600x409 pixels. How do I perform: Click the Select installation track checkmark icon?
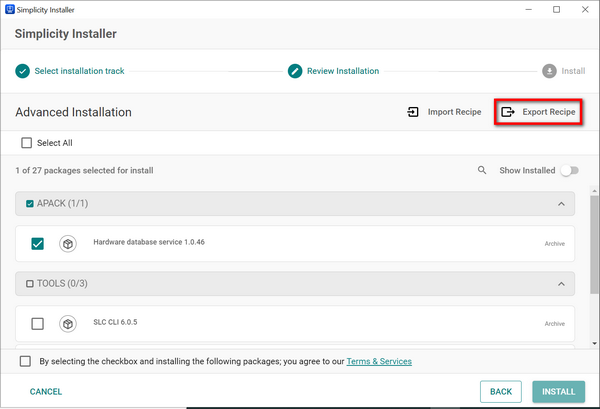[x=23, y=71]
